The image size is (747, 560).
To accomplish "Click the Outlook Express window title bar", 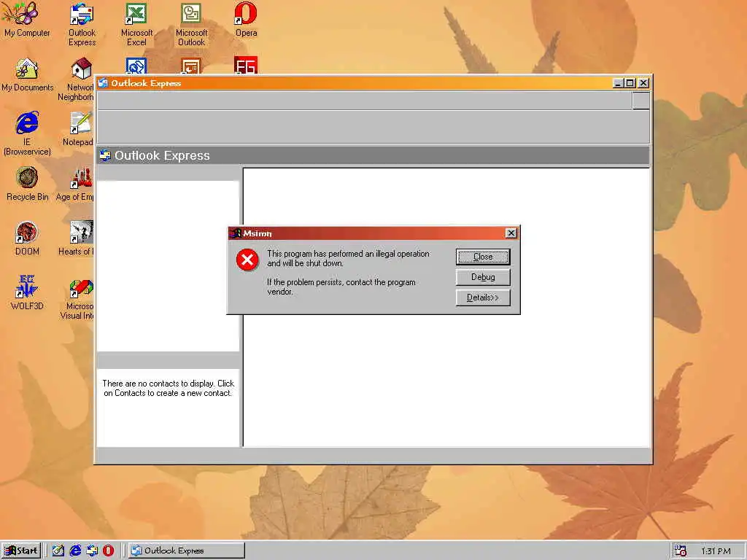I will point(373,83).
